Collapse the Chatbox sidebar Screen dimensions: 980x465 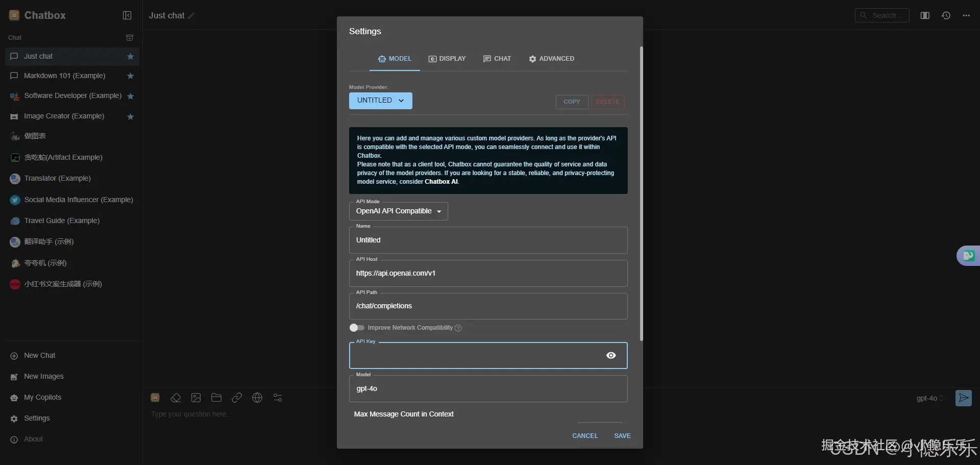point(127,15)
